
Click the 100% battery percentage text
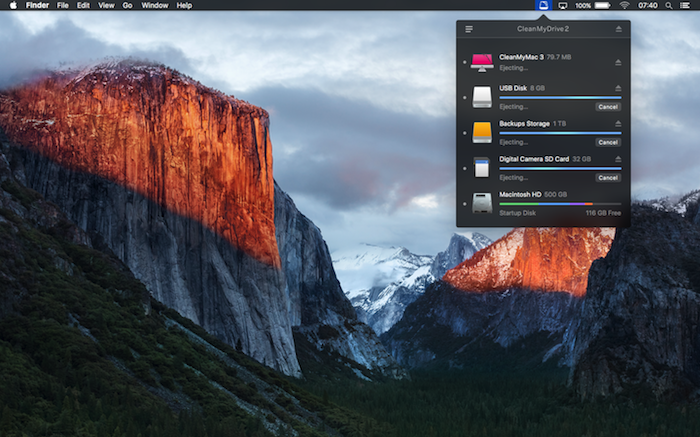(x=583, y=5)
